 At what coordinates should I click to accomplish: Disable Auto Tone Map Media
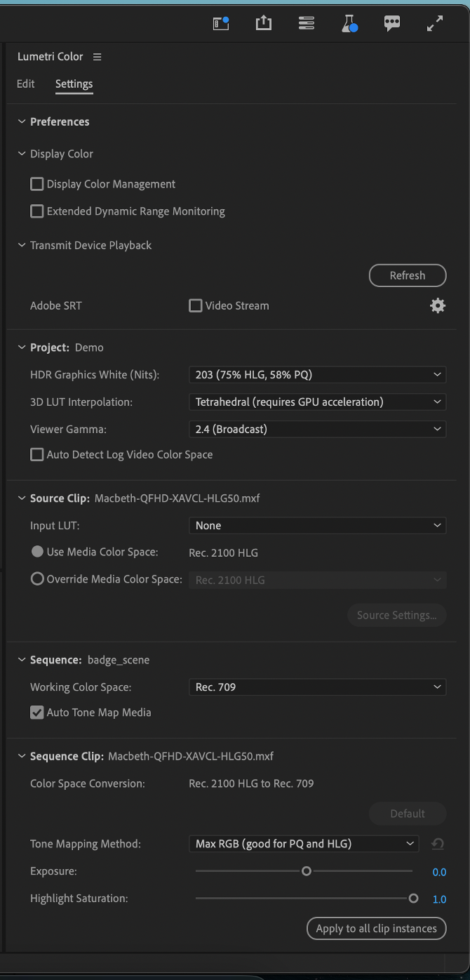coord(36,712)
